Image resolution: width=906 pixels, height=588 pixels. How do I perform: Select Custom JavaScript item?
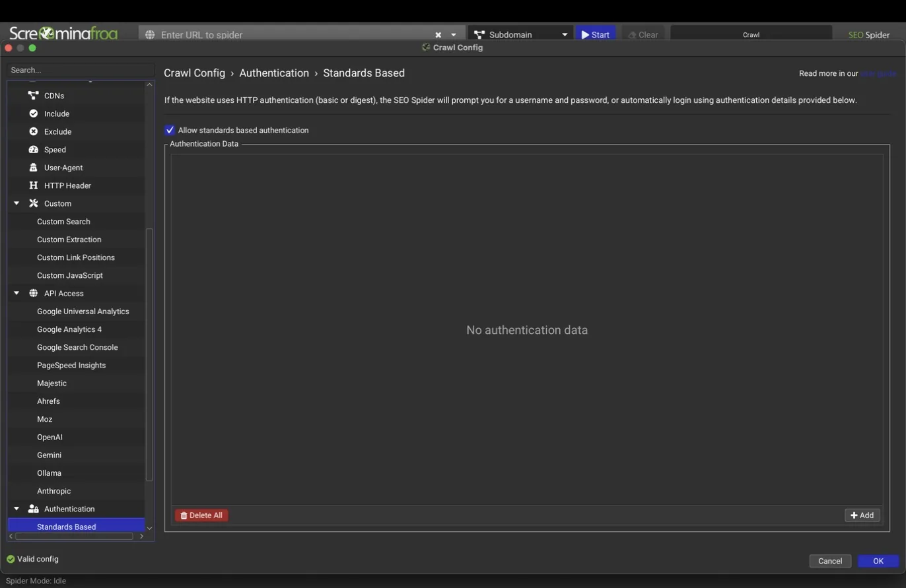[x=70, y=275]
